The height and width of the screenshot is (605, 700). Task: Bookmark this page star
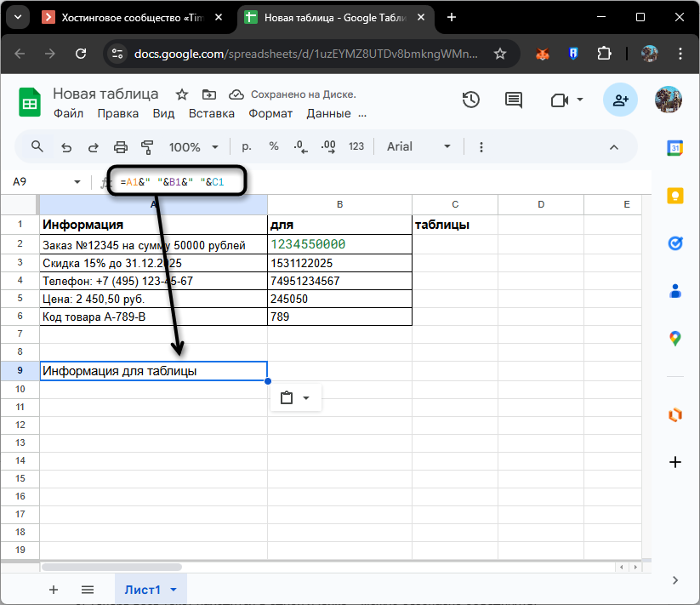pos(499,54)
